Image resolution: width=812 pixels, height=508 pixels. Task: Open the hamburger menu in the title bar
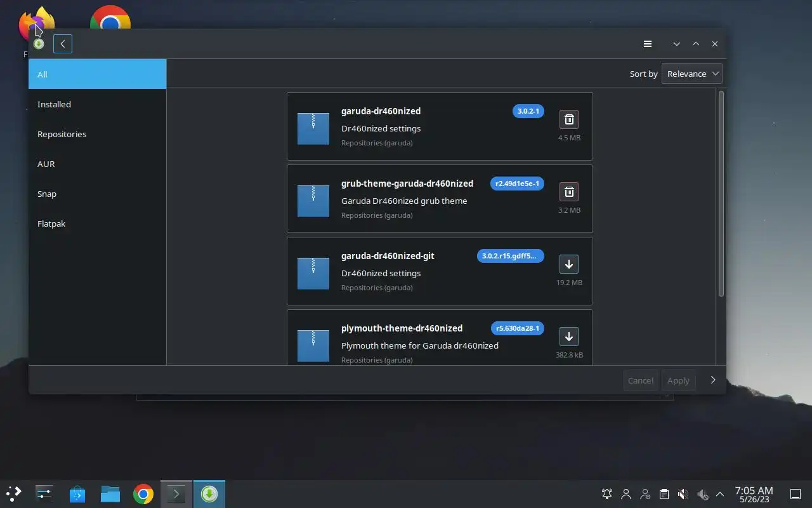[x=648, y=44]
